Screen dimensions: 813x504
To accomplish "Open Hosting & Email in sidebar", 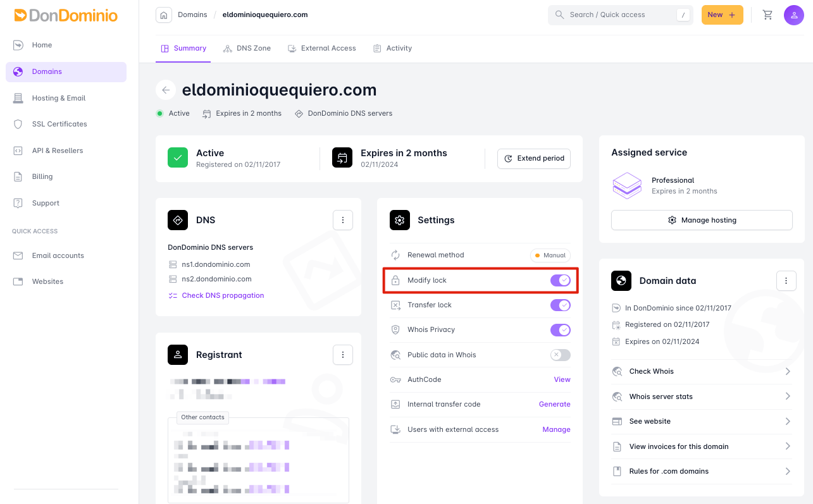I will [66, 98].
